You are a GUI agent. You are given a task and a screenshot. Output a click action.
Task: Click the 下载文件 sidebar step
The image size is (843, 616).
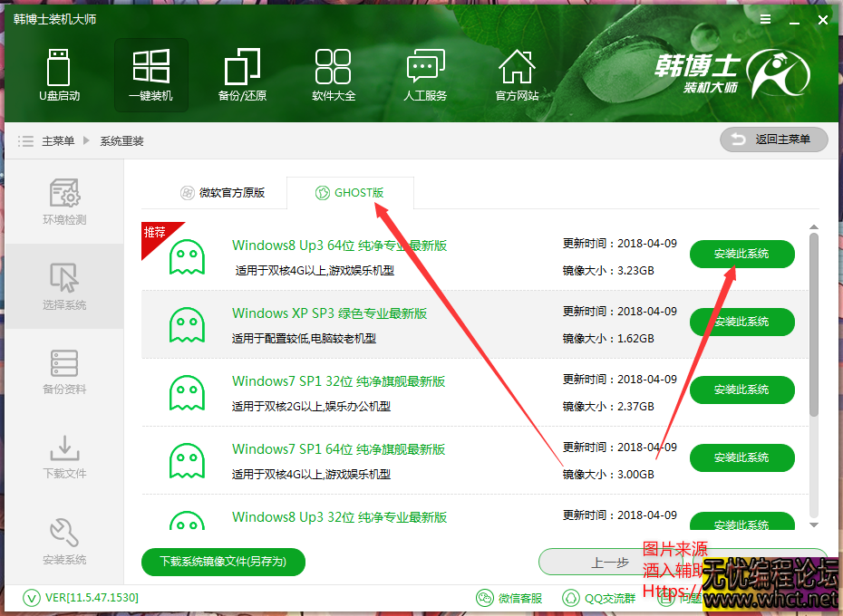[64, 457]
